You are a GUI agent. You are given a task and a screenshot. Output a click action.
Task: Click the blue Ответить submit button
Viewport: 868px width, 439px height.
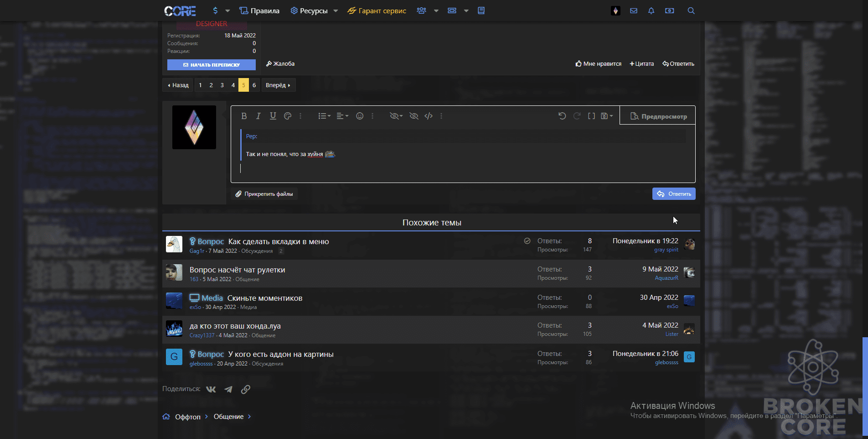click(x=674, y=194)
